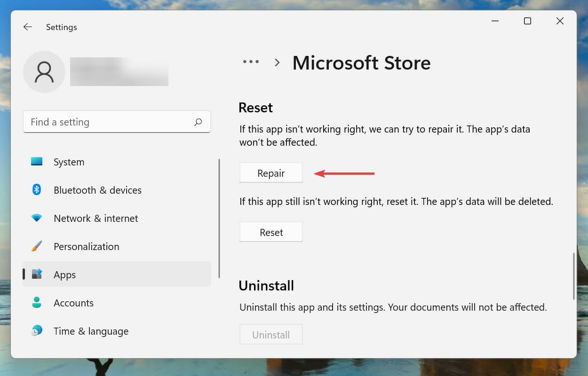The width and height of the screenshot is (588, 376).
Task: Click the Microsoft Store page title
Action: [x=361, y=63]
